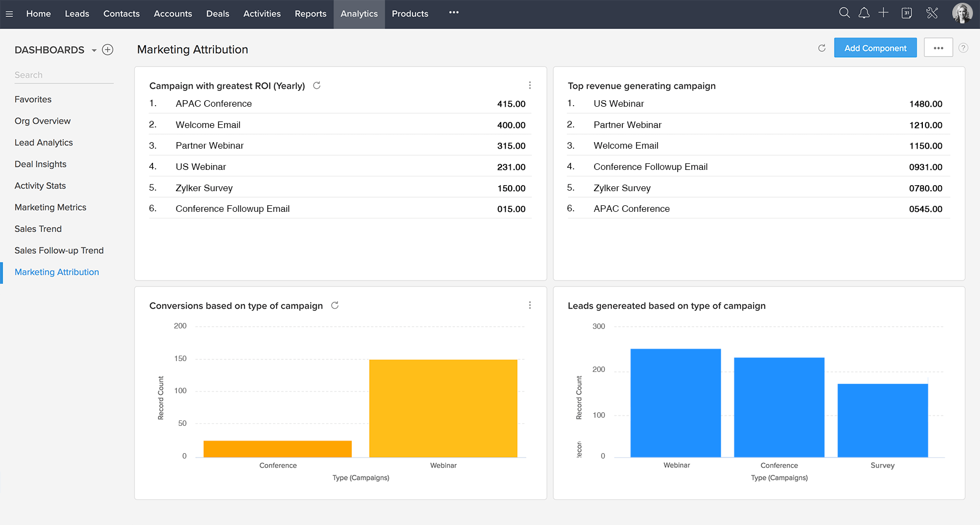Image resolution: width=980 pixels, height=525 pixels.
Task: Expand the DASHBOARDS dropdown arrow
Action: pos(94,51)
